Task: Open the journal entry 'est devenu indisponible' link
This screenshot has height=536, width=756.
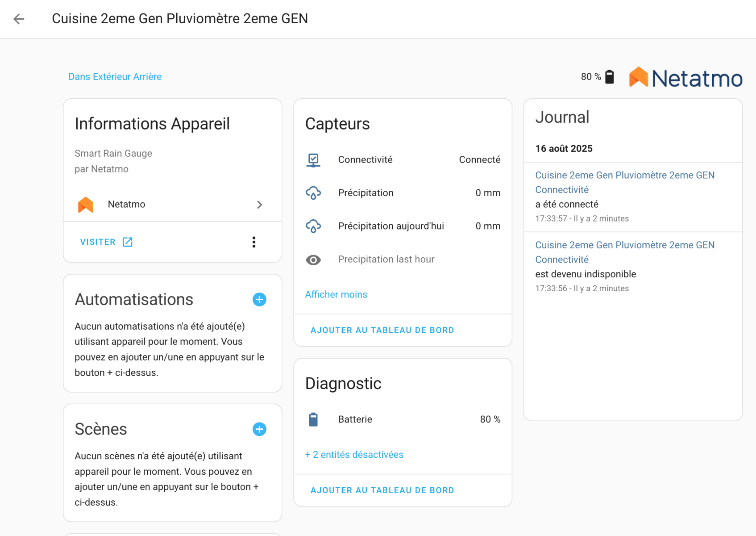Action: pos(625,252)
